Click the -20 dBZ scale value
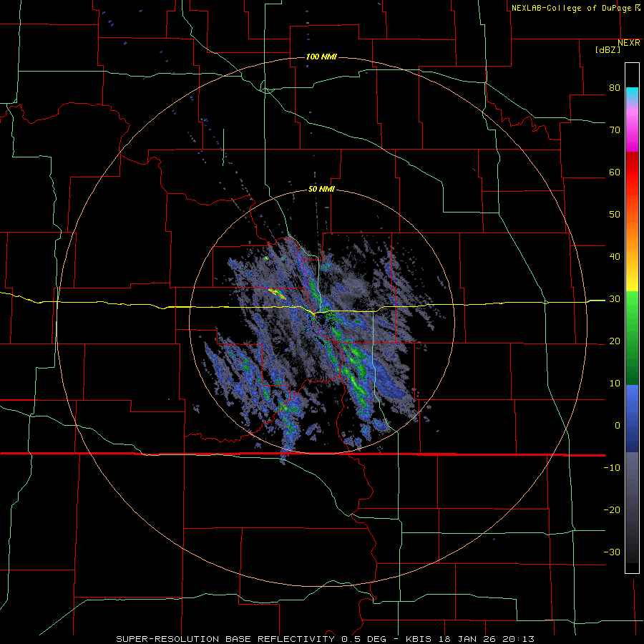 point(612,510)
